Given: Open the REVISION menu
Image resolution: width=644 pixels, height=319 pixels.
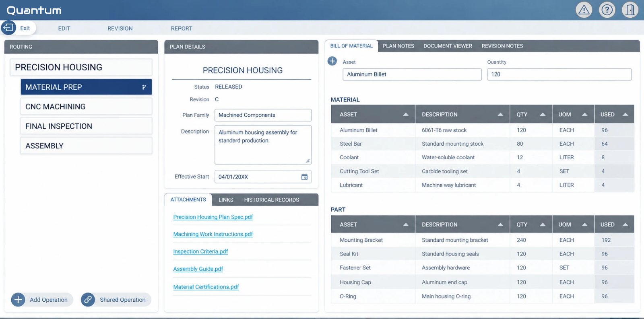Looking at the screenshot, I should 120,29.
